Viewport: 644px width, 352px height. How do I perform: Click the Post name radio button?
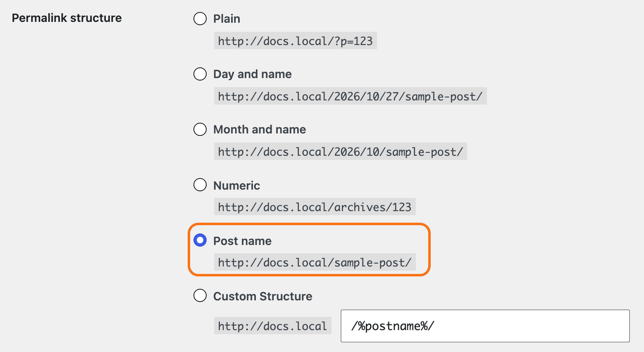tap(200, 240)
